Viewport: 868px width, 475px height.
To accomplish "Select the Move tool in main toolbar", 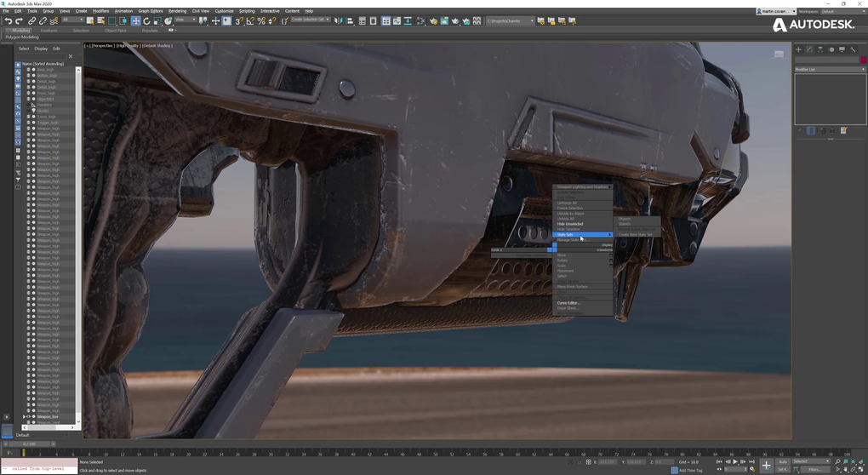I will (135, 21).
